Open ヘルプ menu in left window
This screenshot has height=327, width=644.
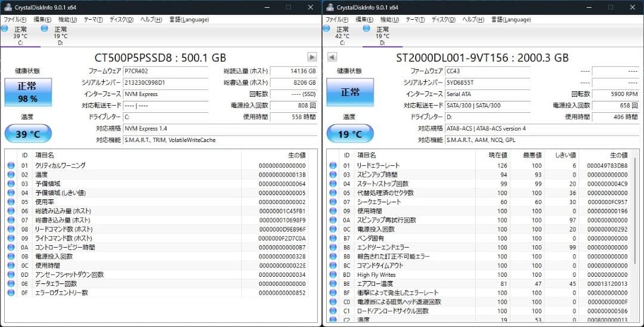151,19
